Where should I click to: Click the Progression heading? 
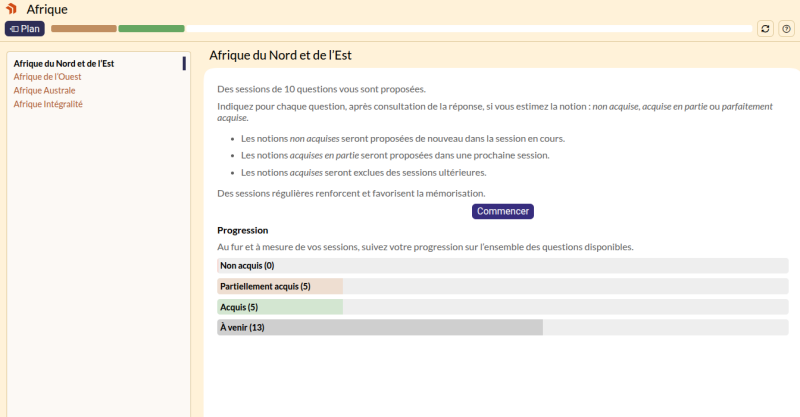242,230
